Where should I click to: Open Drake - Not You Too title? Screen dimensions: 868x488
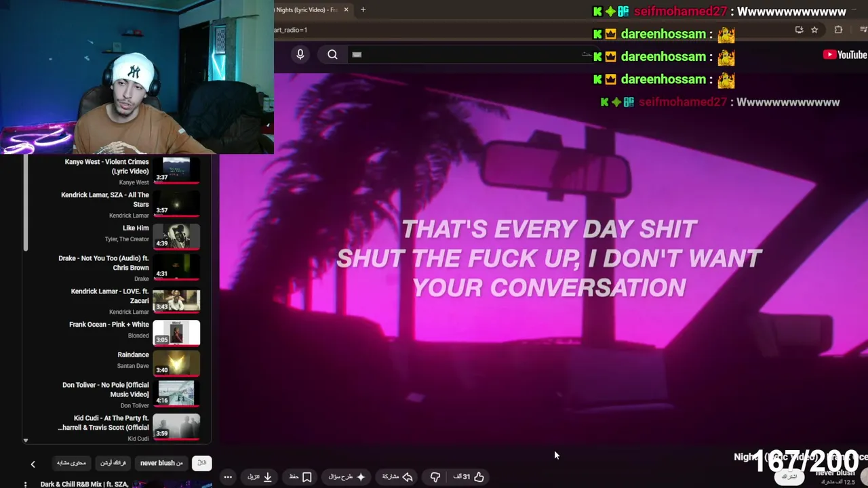tap(104, 263)
